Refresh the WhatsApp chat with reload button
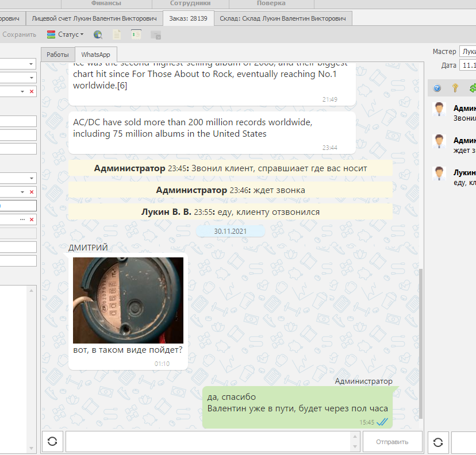Image resolution: width=476 pixels, height=455 pixels. (52, 441)
